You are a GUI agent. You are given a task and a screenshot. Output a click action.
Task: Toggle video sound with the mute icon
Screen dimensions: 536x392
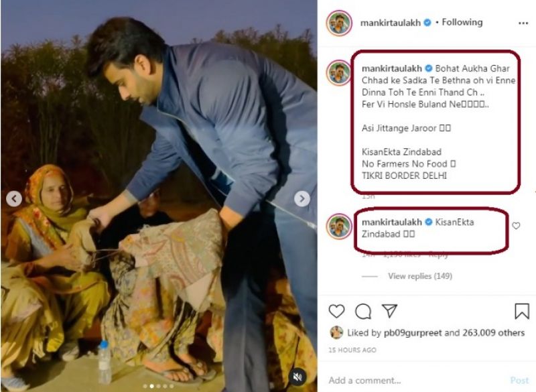(x=298, y=378)
